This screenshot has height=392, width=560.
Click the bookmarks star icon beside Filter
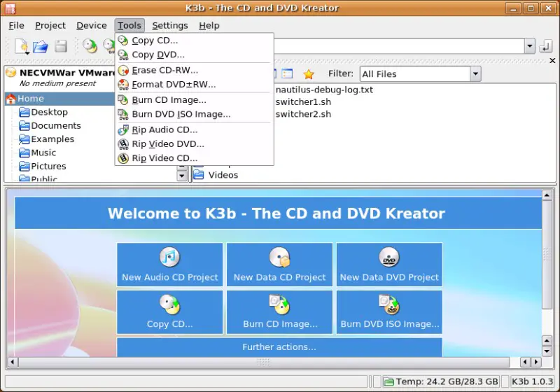coord(309,74)
